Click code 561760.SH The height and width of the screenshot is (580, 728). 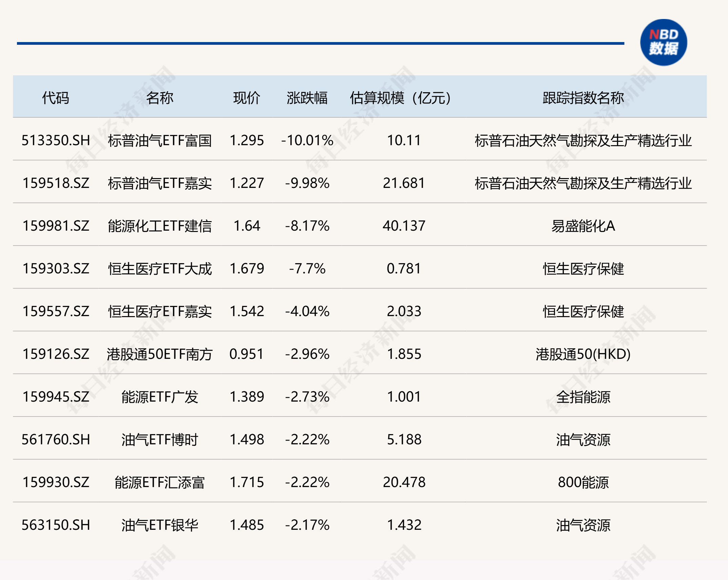(56, 440)
